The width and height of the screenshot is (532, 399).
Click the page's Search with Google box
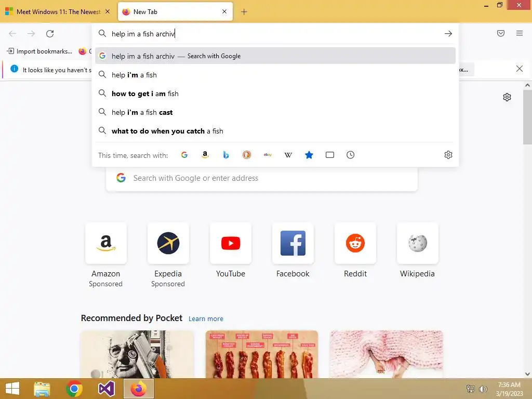click(x=262, y=178)
